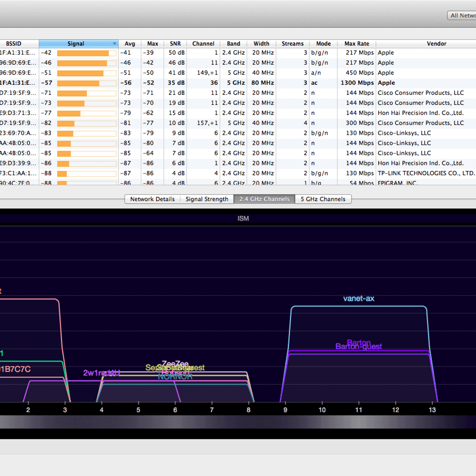Click the 450 Mbps max rate cell
The image size is (476, 476).
pos(359,73)
